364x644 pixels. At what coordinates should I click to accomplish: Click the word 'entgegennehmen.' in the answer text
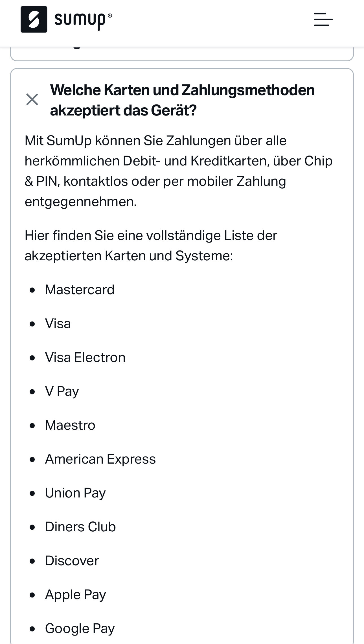tap(81, 202)
